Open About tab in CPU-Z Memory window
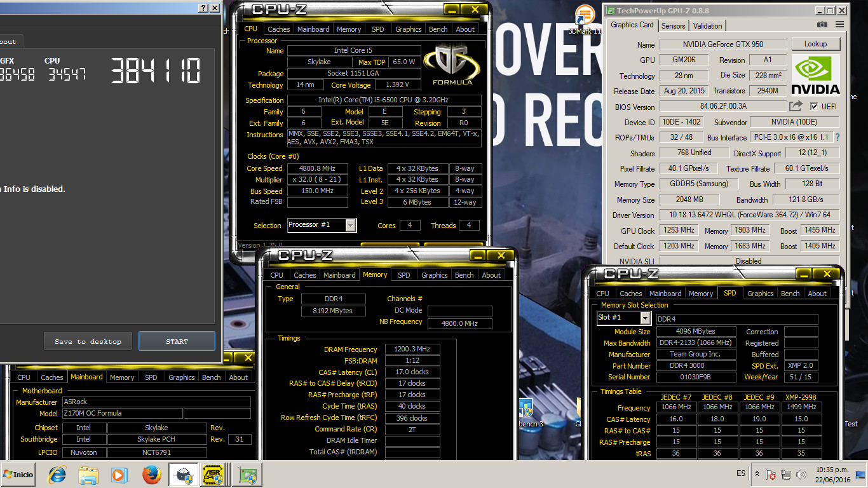 point(491,275)
